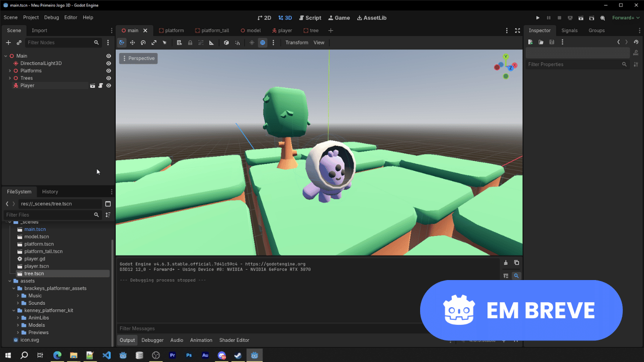The image size is (644, 362).
Task: Open the attached script on Player node
Action: point(100,85)
